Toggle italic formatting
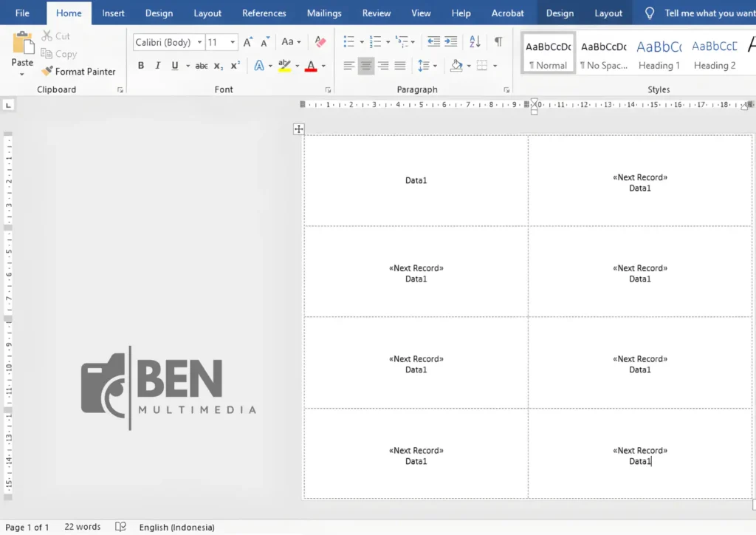Image resolution: width=756 pixels, height=535 pixels. [x=157, y=65]
